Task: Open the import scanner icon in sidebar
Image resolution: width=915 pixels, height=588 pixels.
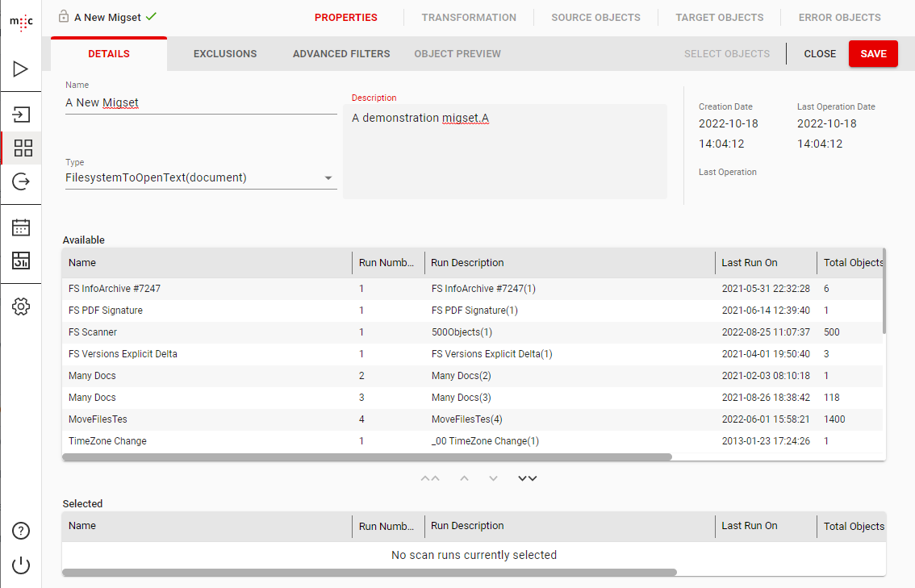Action: 21,115
